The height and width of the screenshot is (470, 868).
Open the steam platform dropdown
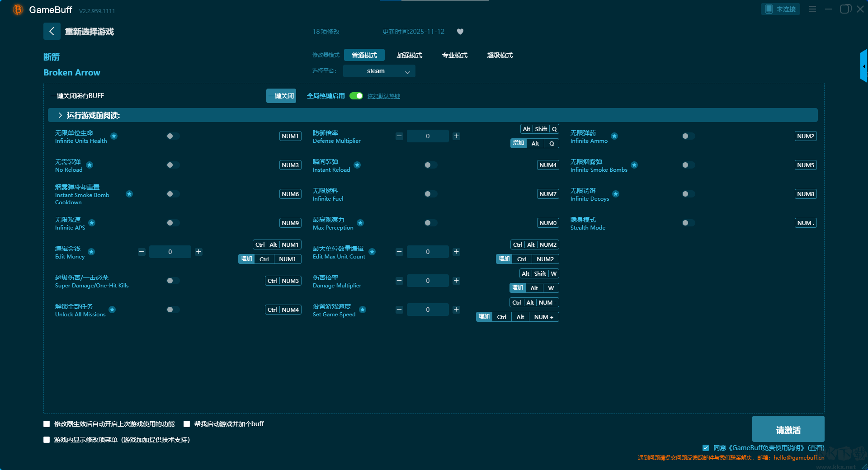379,71
